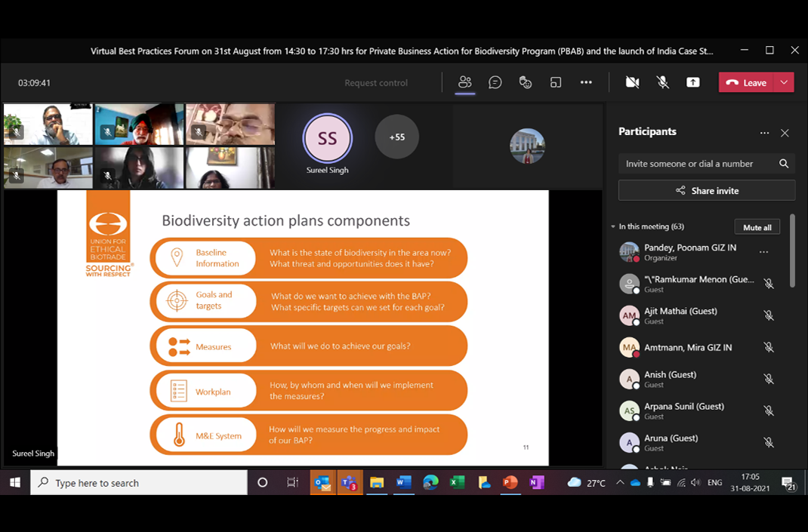Toggle the microphone mute button
The width and height of the screenshot is (808, 532).
[x=662, y=82]
